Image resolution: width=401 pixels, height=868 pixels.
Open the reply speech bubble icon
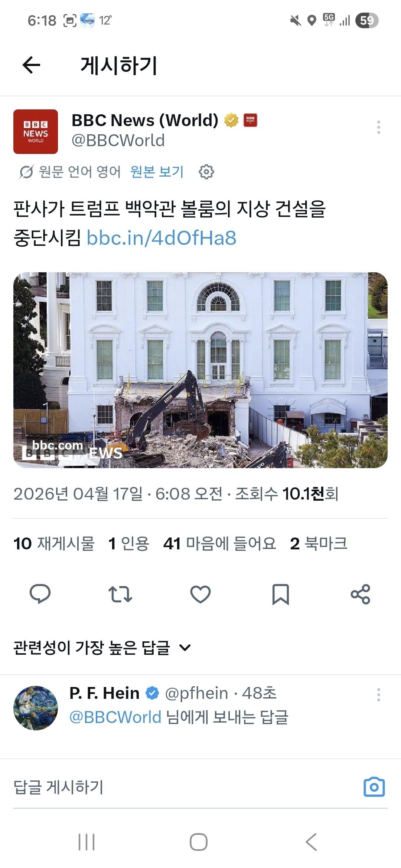pyautogui.click(x=40, y=594)
